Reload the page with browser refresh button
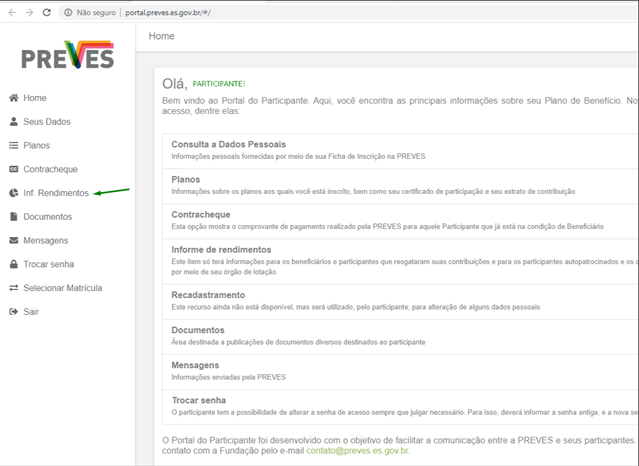The width and height of the screenshot is (639, 466). pos(47,12)
